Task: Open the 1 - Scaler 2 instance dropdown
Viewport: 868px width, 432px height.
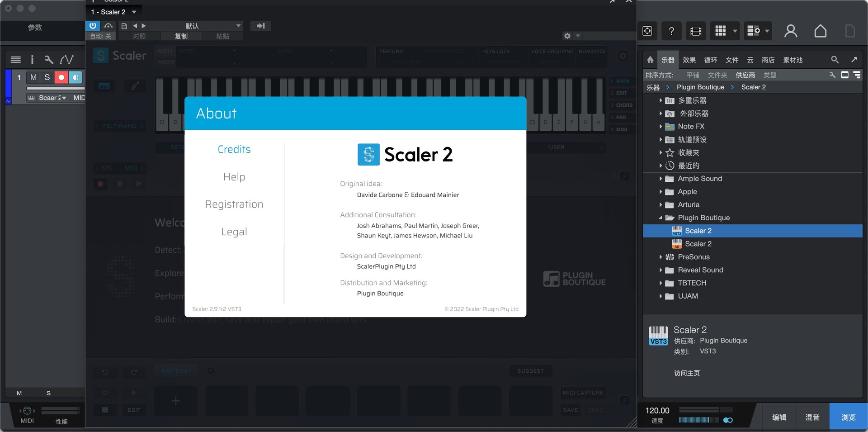Action: coord(114,12)
